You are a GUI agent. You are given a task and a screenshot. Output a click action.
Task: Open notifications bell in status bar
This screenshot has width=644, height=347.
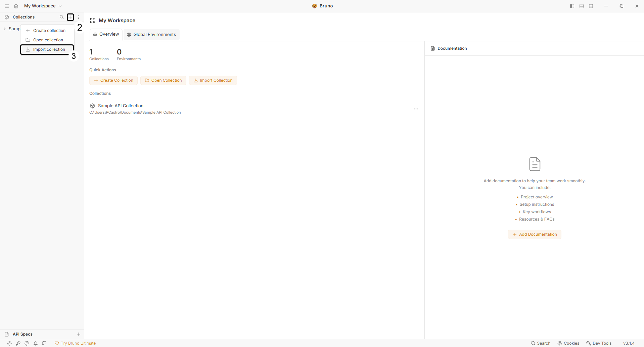point(36,343)
